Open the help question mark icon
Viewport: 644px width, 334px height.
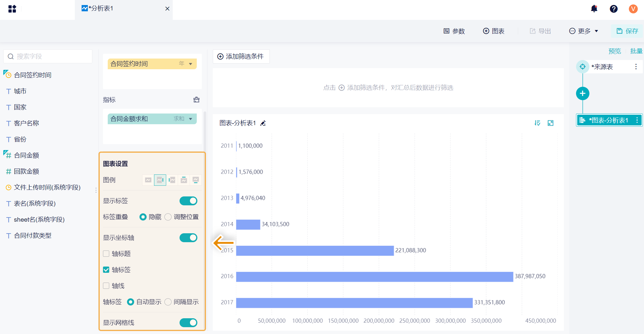613,9
